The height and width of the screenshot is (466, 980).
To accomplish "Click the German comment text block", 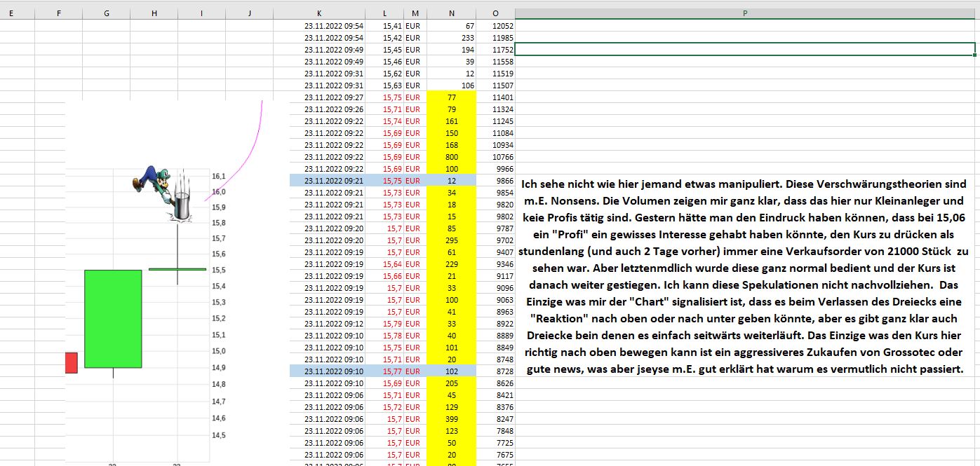I will pos(745,276).
